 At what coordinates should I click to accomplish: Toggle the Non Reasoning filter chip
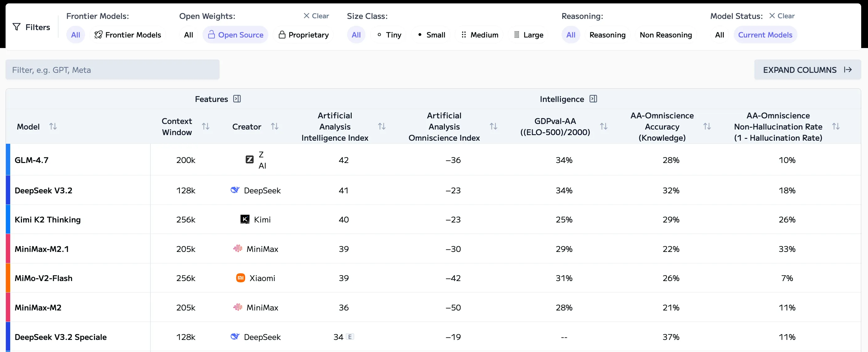click(x=666, y=35)
